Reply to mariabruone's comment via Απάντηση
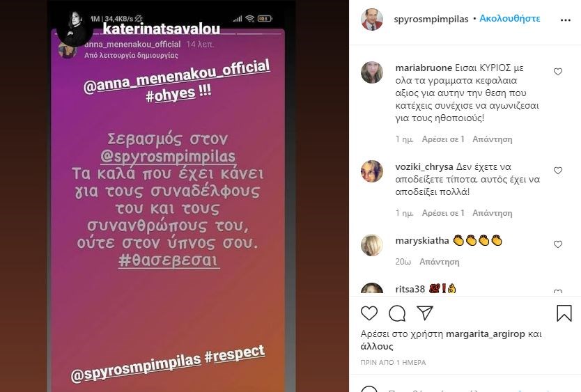This screenshot has width=581, height=392. tap(492, 139)
